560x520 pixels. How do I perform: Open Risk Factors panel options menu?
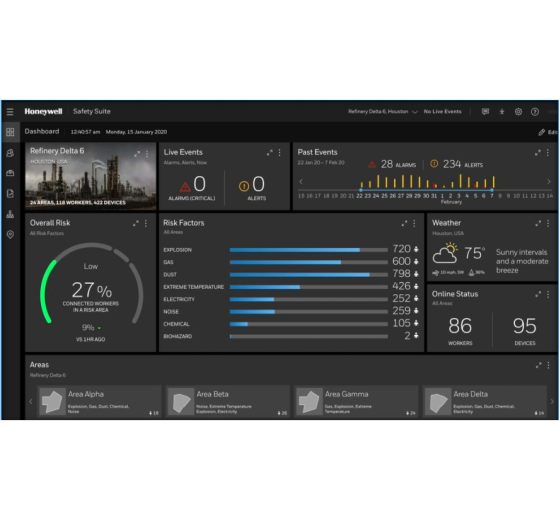(414, 224)
